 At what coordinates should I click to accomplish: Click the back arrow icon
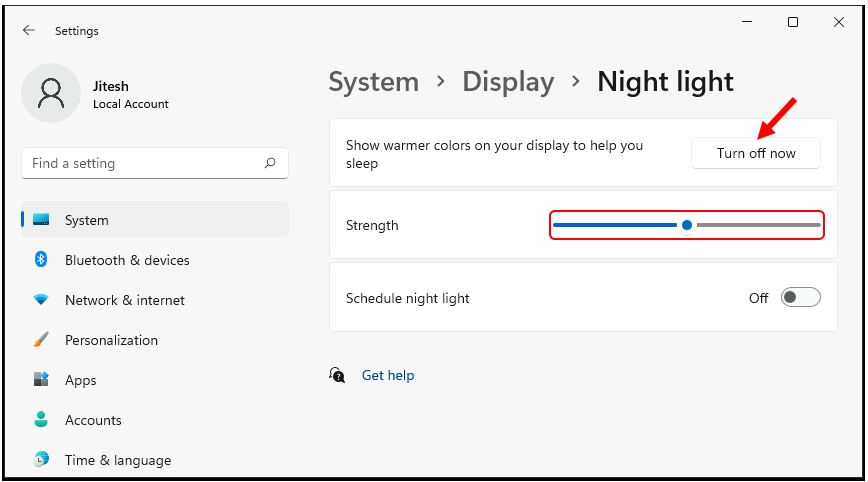(x=28, y=31)
